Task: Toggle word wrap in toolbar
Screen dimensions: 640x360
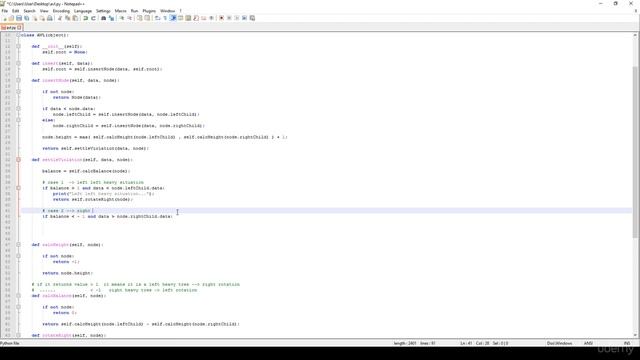Action: 157,18
